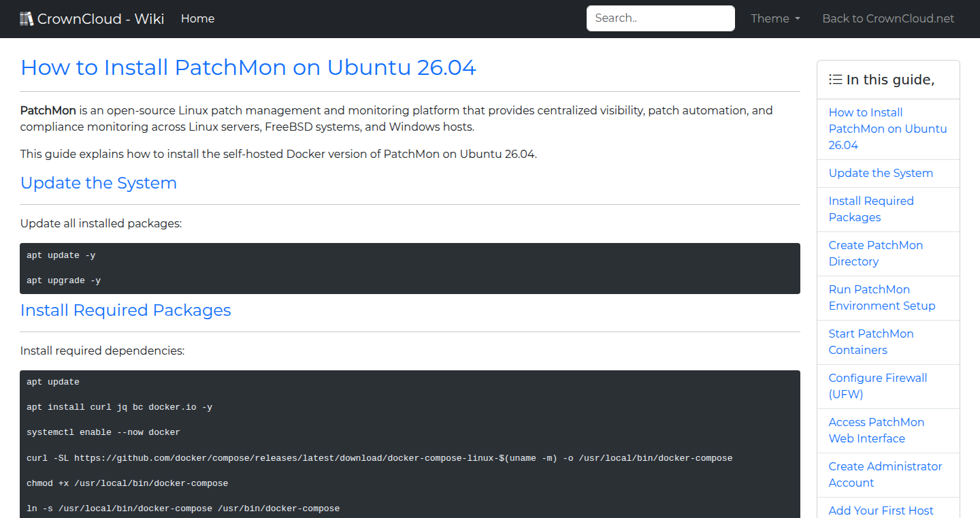Open "Install Required Packages" in the guide sidebar
The image size is (980, 518).
(x=871, y=209)
